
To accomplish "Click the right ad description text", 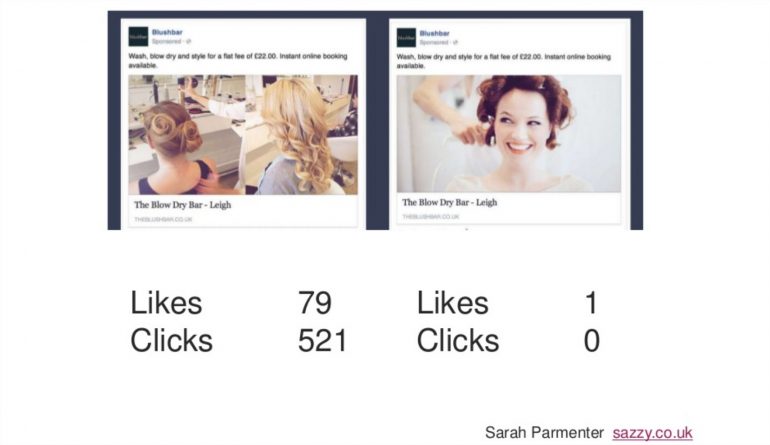I will 504,61.
